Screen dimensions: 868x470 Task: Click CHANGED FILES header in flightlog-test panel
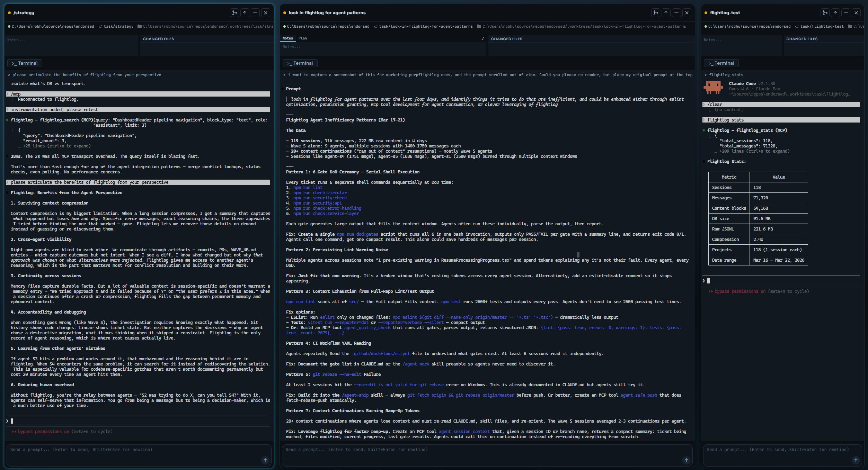pyautogui.click(x=802, y=39)
